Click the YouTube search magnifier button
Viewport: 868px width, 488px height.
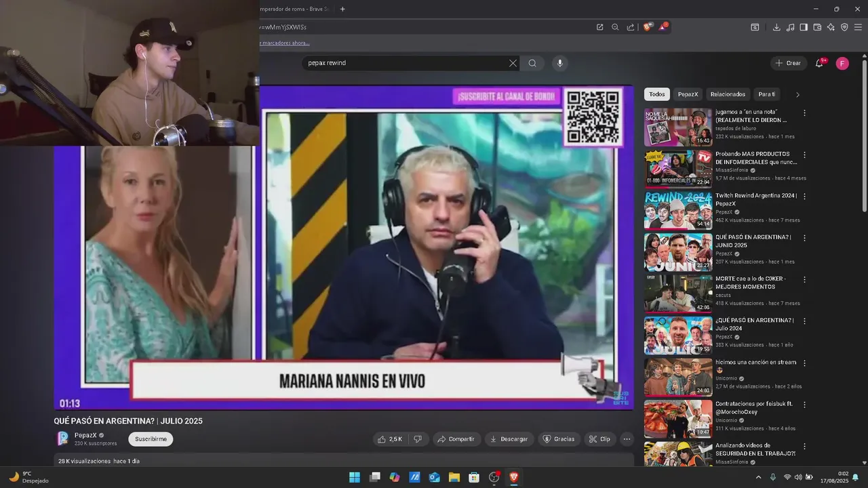[532, 63]
